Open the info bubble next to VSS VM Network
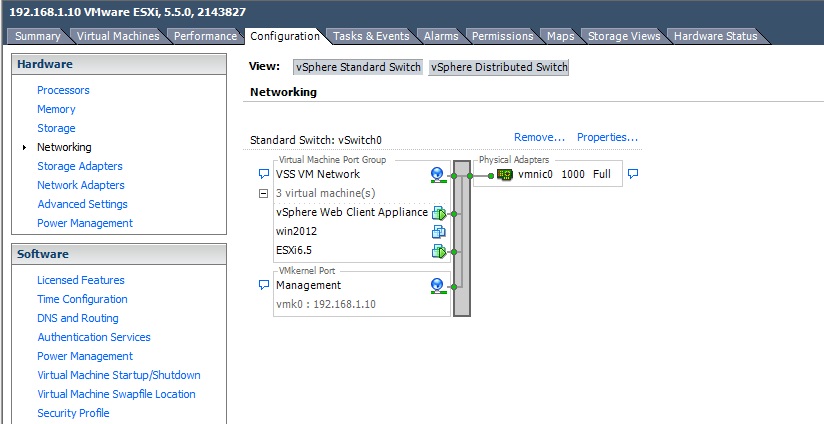This screenshot has height=424, width=824. (264, 174)
